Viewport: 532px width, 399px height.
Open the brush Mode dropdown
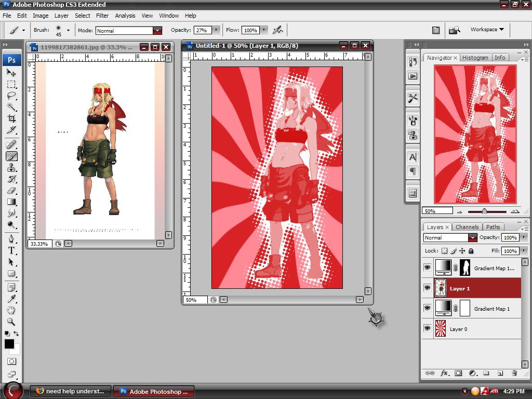[157, 31]
